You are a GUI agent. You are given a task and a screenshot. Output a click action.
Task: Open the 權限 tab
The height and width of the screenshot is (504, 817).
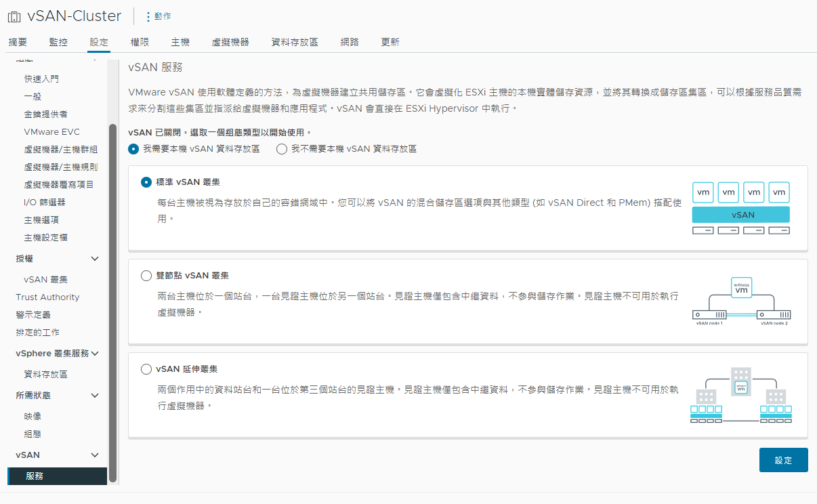click(140, 42)
